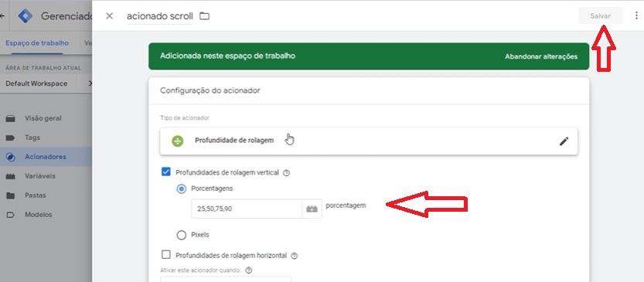Go back using the arrow in Tag Manager header
Screen dimensions: 644x282
click(x=2, y=16)
